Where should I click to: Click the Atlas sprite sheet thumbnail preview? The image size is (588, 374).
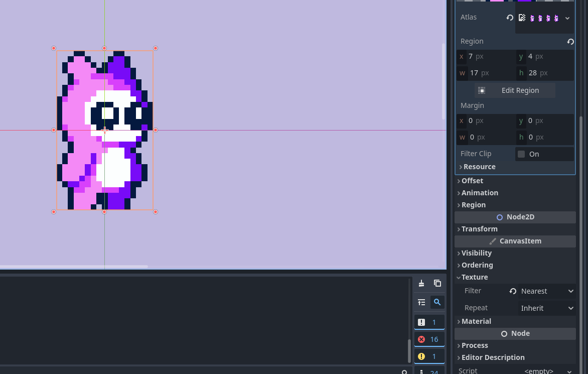[x=544, y=18]
